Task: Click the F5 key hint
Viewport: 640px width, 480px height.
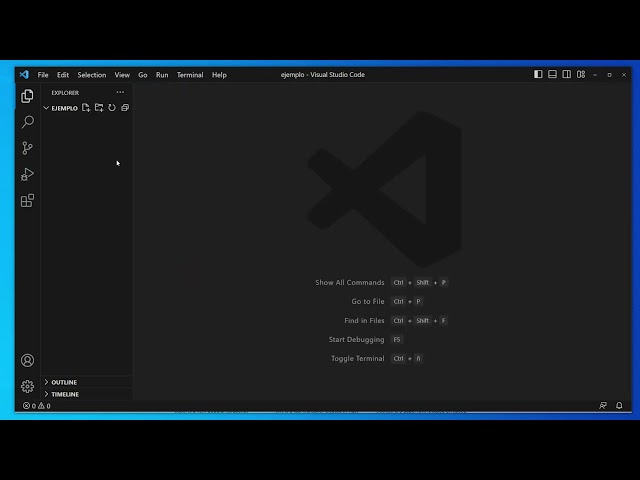Action: [x=397, y=340]
